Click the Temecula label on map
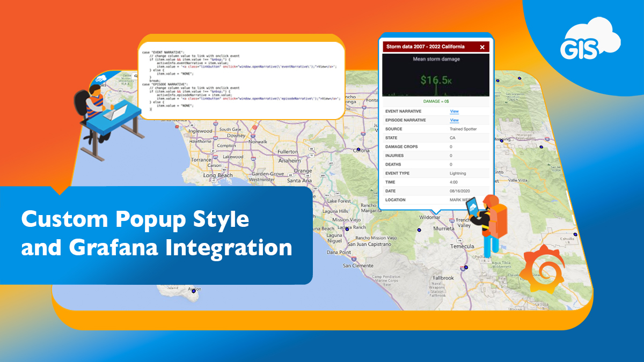This screenshot has width=644, height=362. tap(462, 246)
